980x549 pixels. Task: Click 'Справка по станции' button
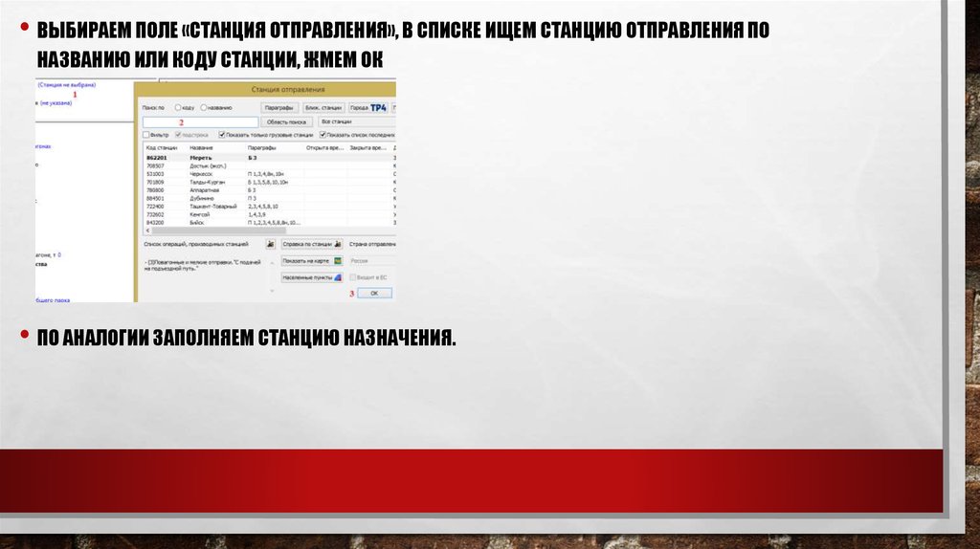tap(311, 244)
